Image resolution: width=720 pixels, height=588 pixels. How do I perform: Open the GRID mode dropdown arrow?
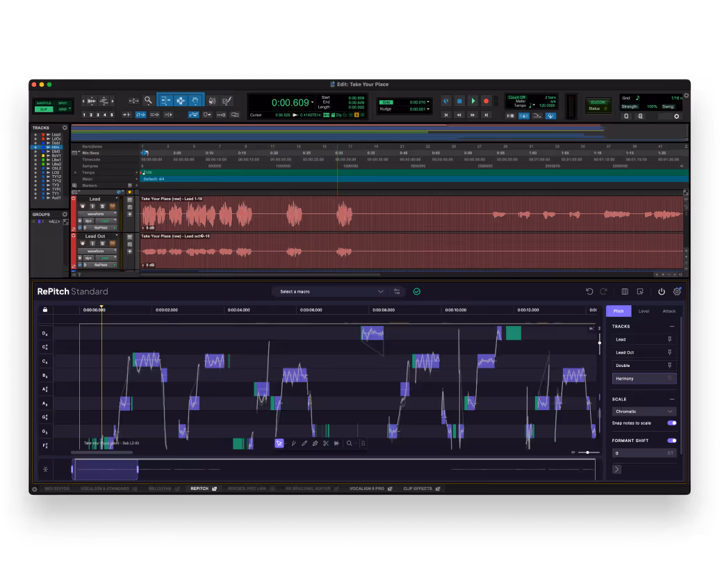(69, 109)
